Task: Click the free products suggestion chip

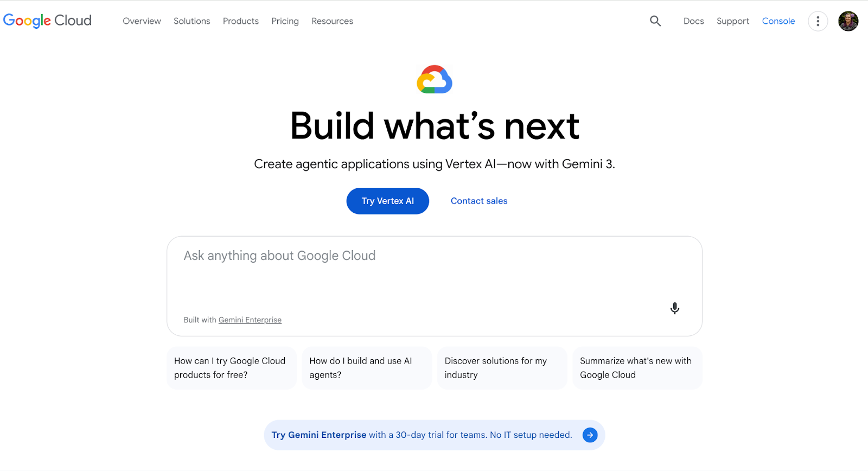Action: [x=231, y=367]
